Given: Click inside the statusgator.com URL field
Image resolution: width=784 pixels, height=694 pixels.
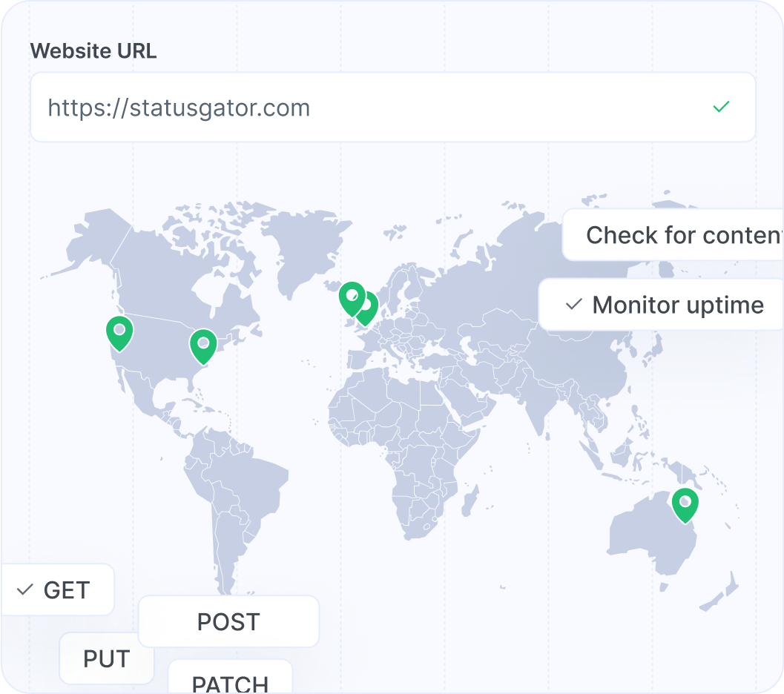Looking at the screenshot, I should coord(297,108).
